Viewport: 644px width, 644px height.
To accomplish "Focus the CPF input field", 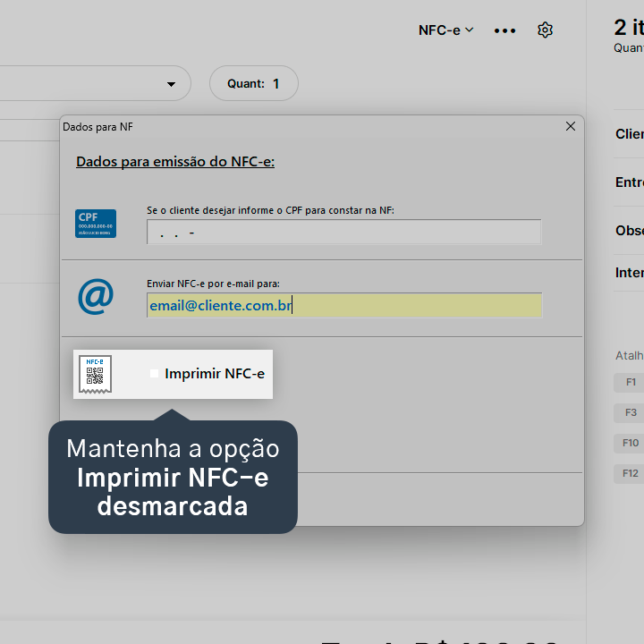I will pos(344,232).
